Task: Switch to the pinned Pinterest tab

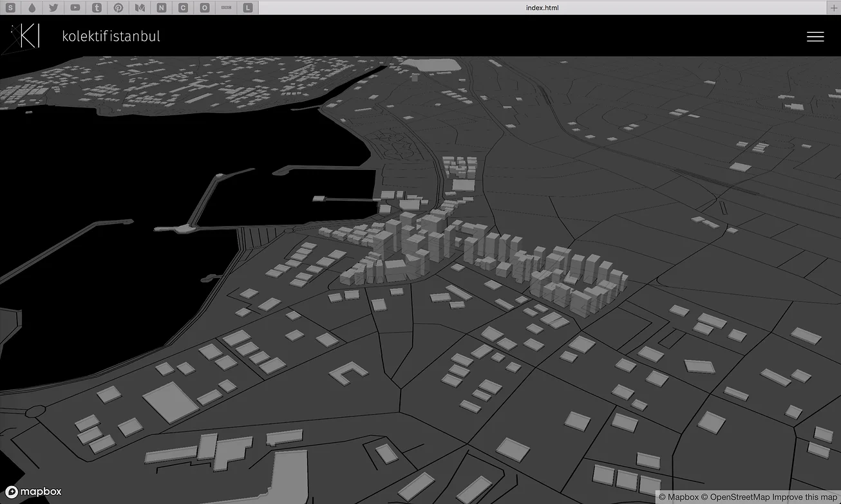Action: click(x=118, y=8)
